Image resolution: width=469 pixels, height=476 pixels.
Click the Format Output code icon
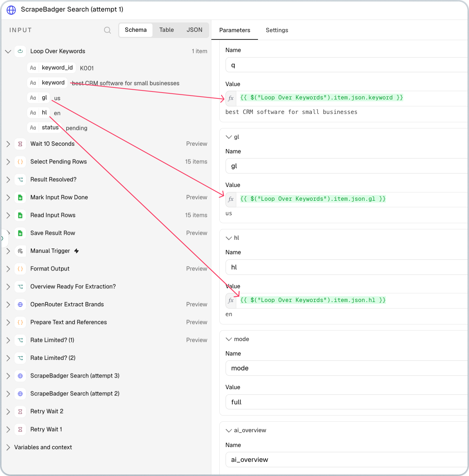tap(20, 269)
